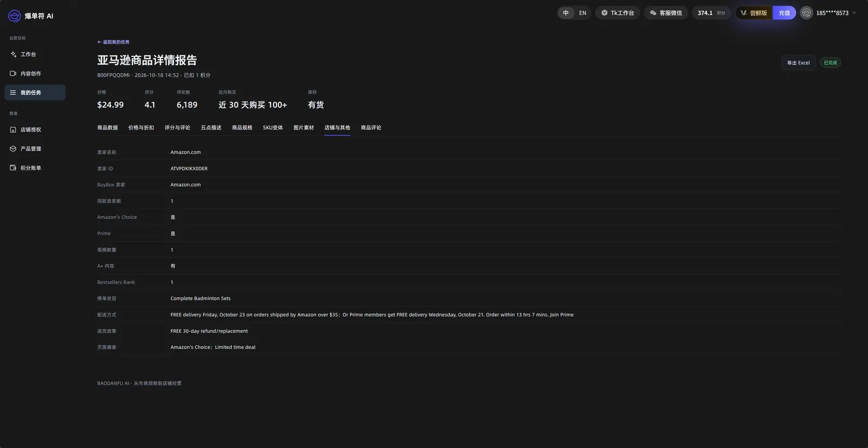Switch language to 中
Image resolution: width=868 pixels, height=448 pixels.
pos(566,13)
